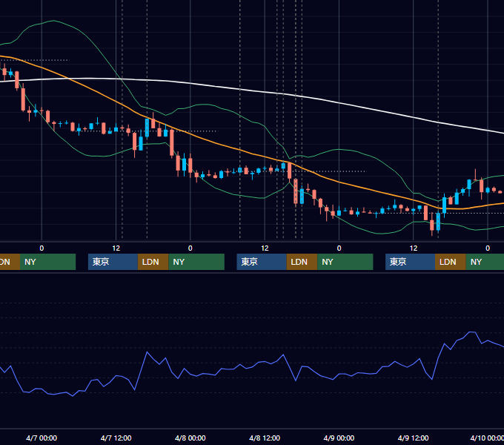Click the hour label 12 above 4/8 12:00
This screenshot has height=445, width=504.
(x=265, y=248)
